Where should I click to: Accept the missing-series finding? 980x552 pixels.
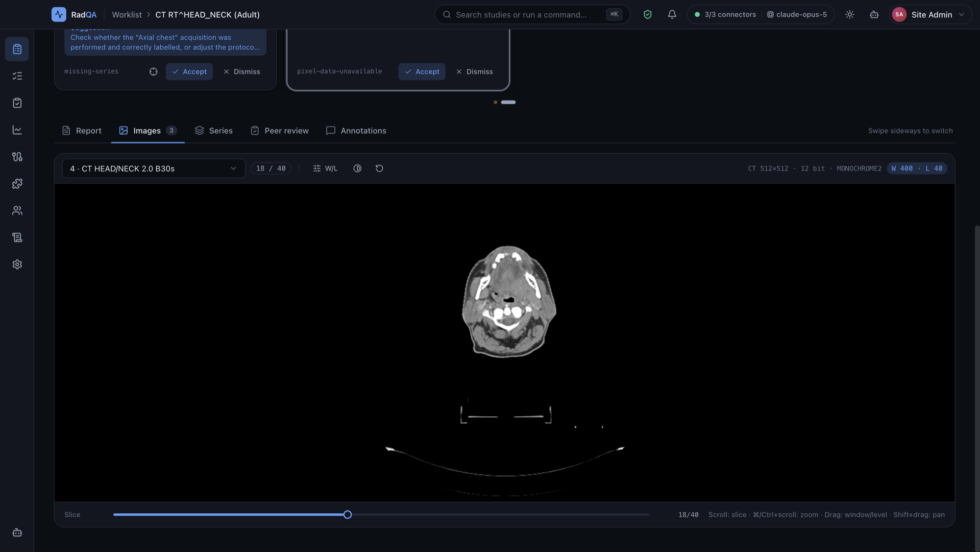[189, 72]
